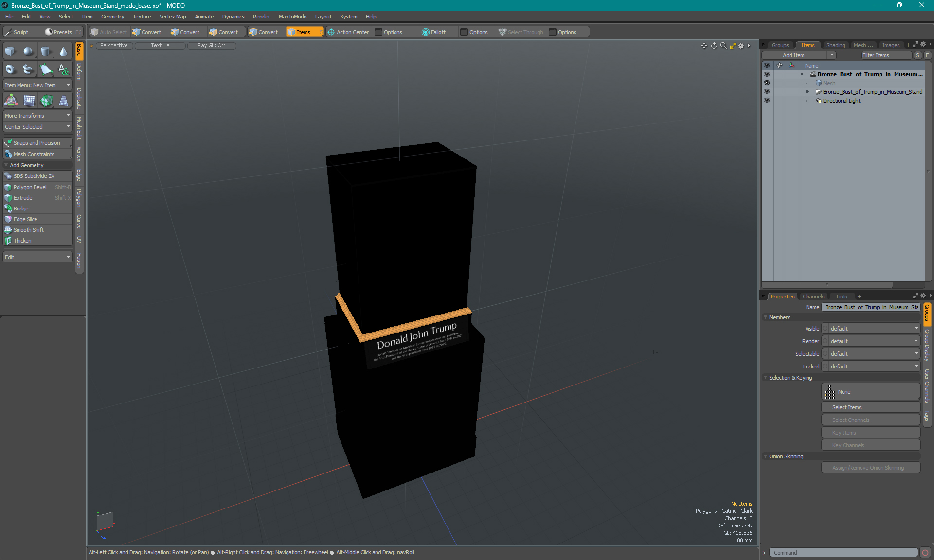Viewport: 934px width, 560px height.
Task: Click Select Items button
Action: pos(871,407)
